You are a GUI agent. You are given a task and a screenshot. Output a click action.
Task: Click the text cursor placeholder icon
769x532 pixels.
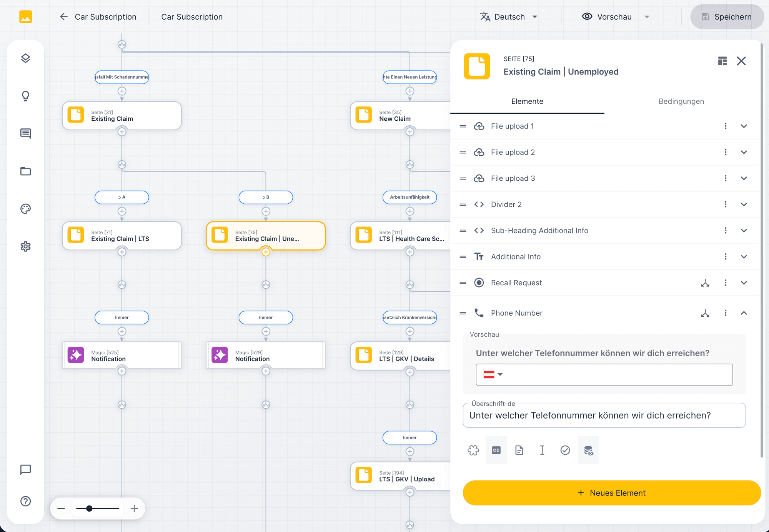pos(542,450)
